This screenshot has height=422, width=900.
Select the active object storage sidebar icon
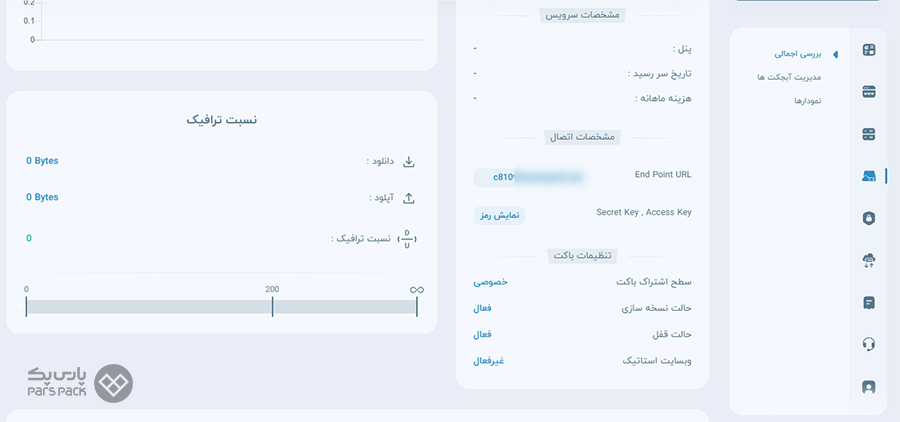click(869, 176)
